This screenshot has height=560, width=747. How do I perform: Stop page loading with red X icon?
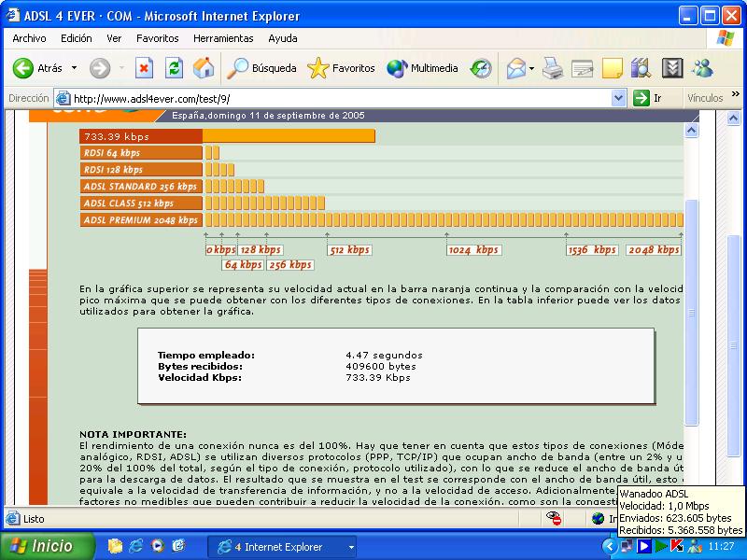[x=144, y=68]
